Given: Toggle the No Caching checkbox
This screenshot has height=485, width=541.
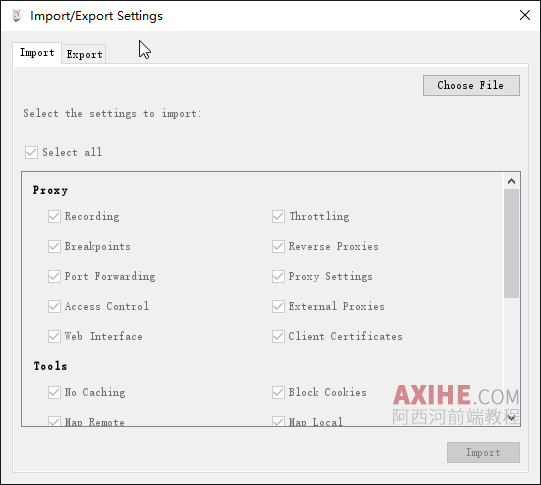Looking at the screenshot, I should pyautogui.click(x=54, y=392).
